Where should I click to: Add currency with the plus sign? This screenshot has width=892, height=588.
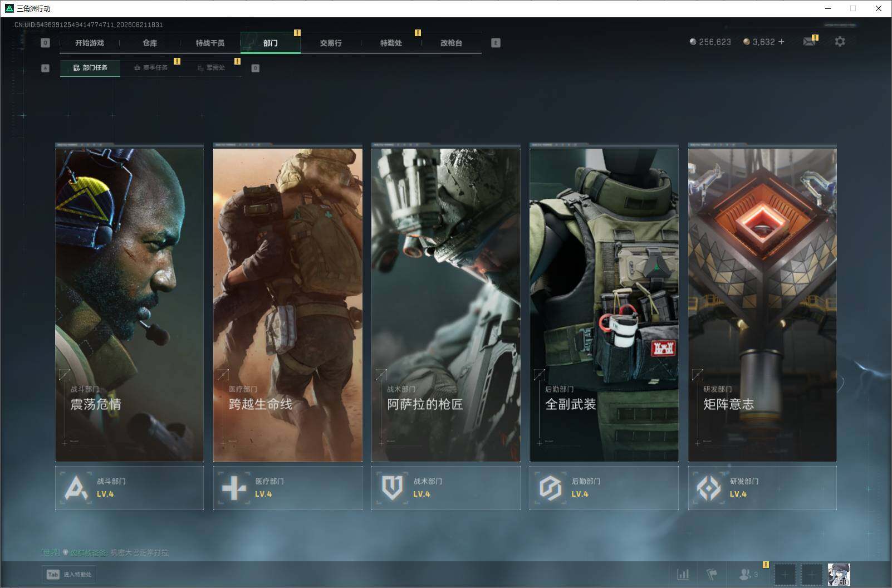point(781,42)
